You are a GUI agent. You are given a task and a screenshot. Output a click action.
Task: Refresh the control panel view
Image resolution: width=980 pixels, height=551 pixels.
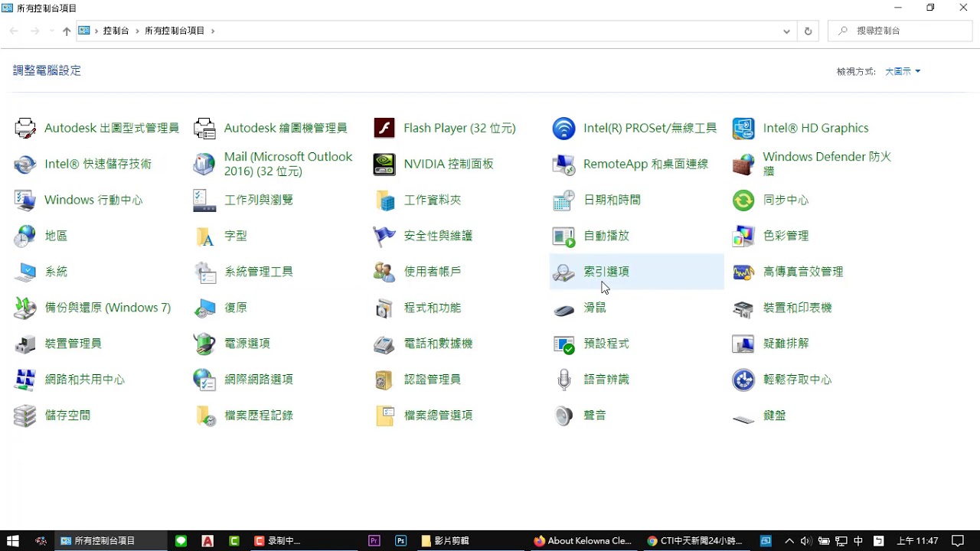pyautogui.click(x=808, y=31)
